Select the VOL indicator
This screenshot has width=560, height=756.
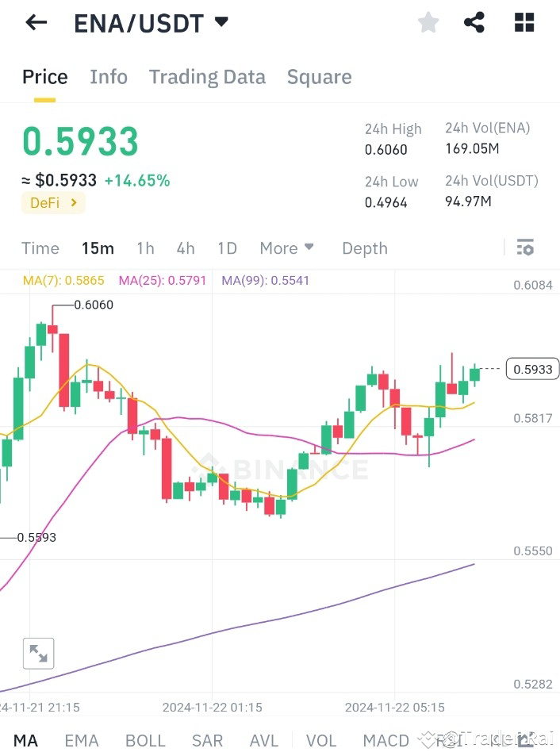[x=321, y=739]
